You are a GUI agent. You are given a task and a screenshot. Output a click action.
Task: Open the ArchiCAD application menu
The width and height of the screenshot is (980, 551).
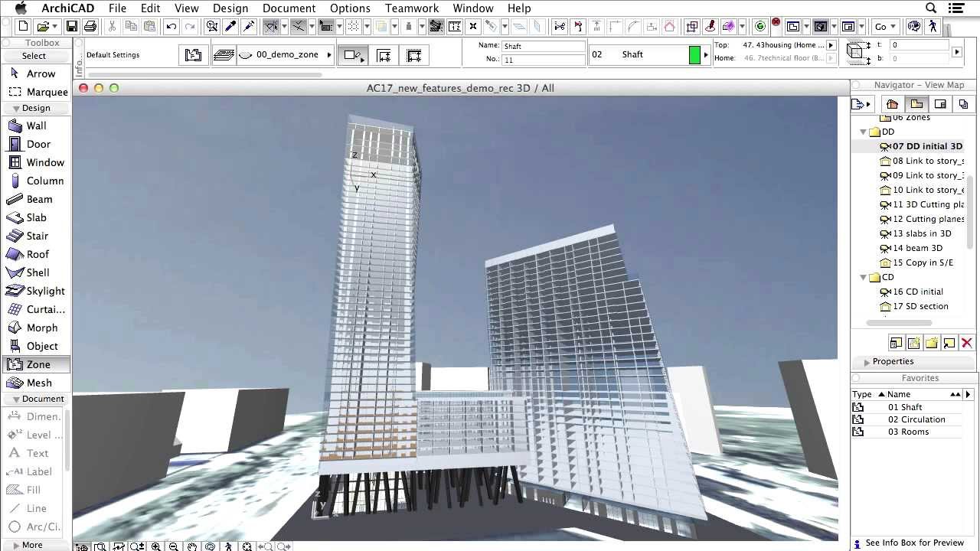pos(68,8)
